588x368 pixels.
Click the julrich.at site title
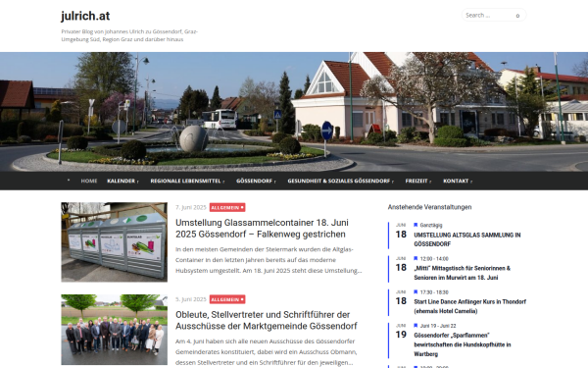click(x=85, y=16)
